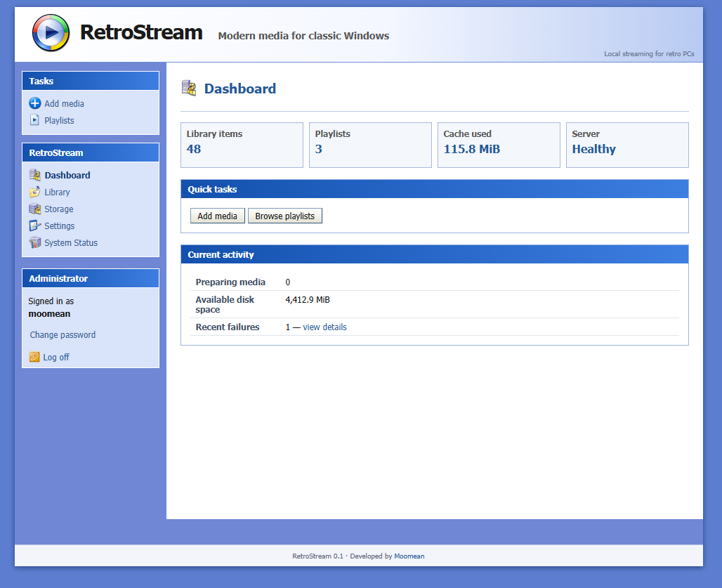Click the Log off key icon

point(34,357)
